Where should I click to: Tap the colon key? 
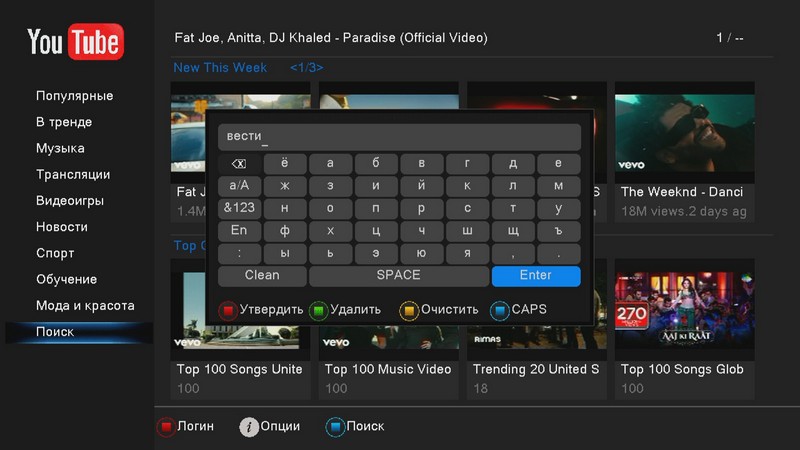(239, 254)
